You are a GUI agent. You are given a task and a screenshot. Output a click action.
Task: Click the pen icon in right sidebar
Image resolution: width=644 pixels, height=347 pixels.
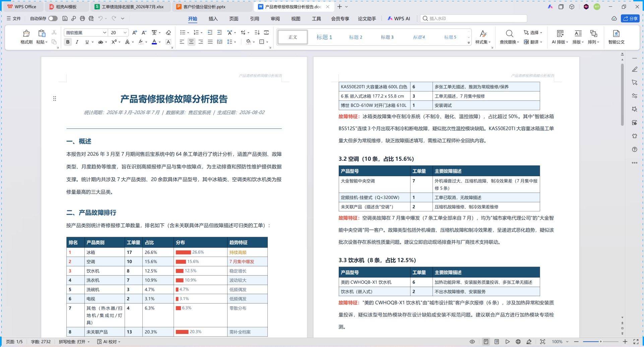point(635,69)
